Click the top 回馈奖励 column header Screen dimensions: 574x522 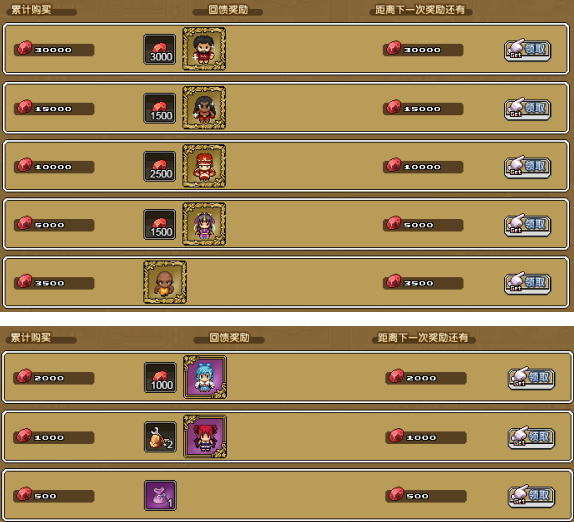[228, 10]
